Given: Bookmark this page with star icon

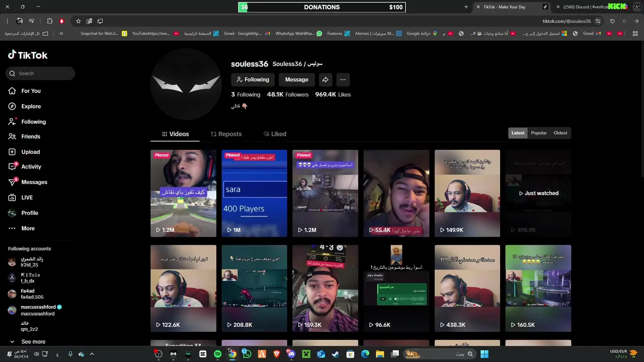Looking at the screenshot, I should coord(78,21).
